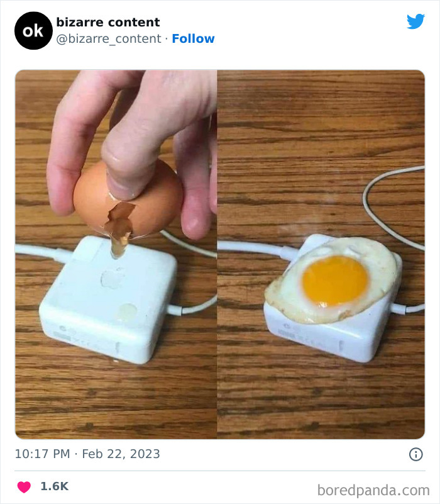Open the black "ok" profile avatar
Viewport: 440px width, 504px height.
tap(33, 31)
